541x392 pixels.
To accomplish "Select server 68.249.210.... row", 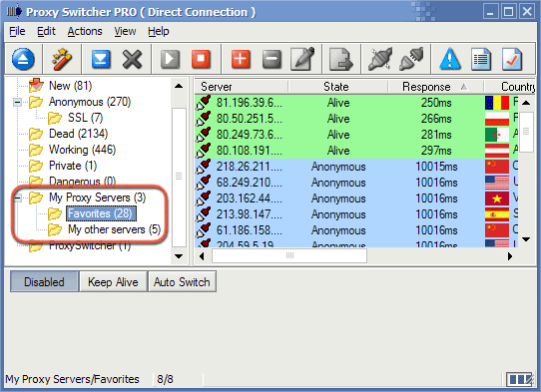I will click(x=356, y=183).
